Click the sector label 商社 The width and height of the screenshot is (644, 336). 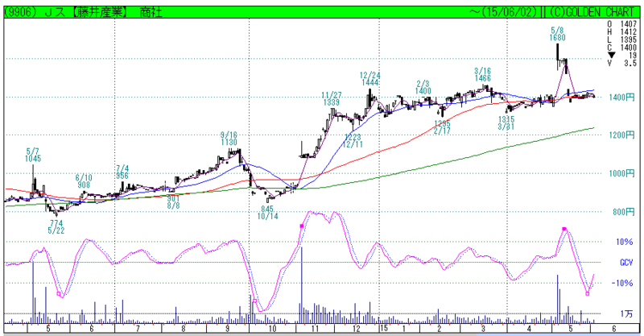(151, 12)
